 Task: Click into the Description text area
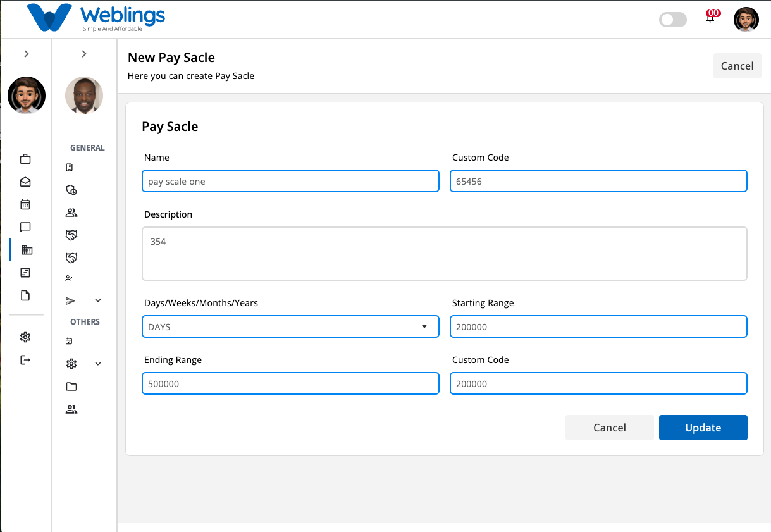click(x=445, y=254)
